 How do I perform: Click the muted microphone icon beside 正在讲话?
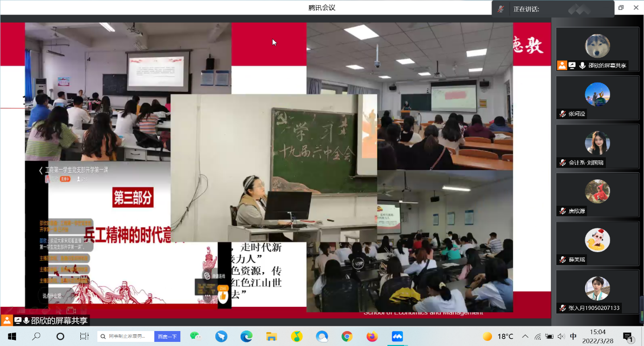(501, 9)
